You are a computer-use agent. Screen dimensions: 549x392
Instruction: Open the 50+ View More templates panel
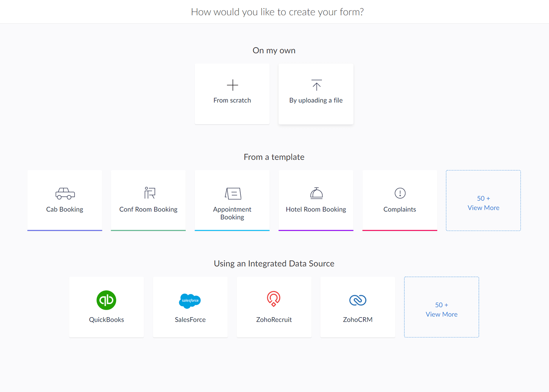point(483,201)
